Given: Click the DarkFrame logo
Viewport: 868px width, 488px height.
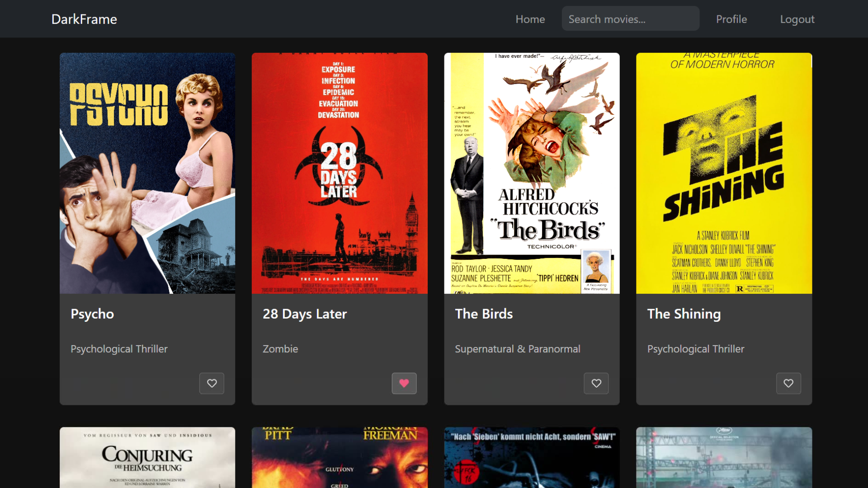Looking at the screenshot, I should pyautogui.click(x=84, y=19).
